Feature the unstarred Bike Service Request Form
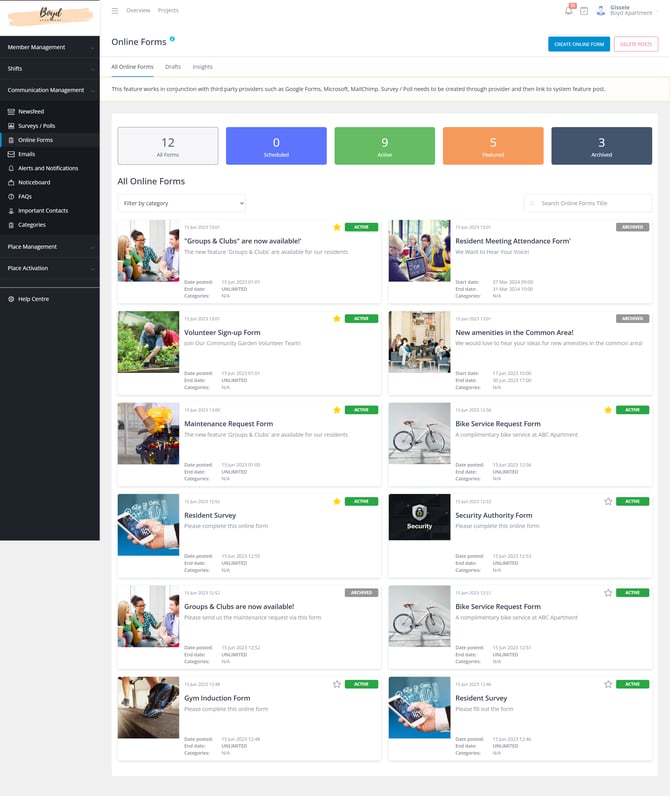The width and height of the screenshot is (670, 796). pos(608,592)
